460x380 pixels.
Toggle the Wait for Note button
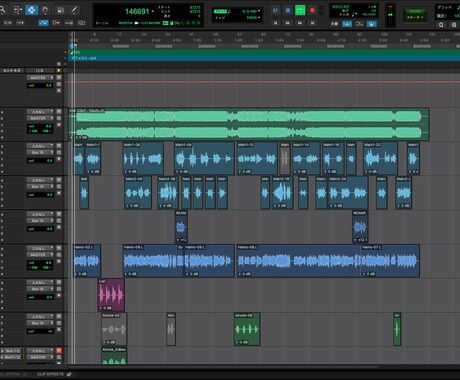point(334,24)
